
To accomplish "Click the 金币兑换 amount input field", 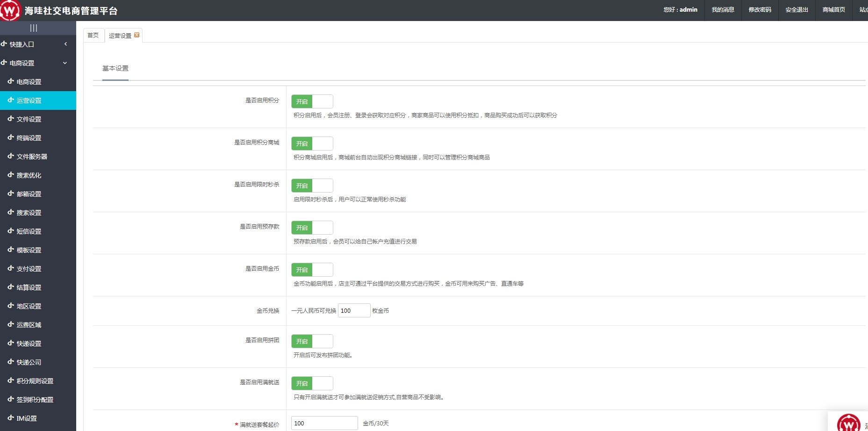I will (x=354, y=310).
